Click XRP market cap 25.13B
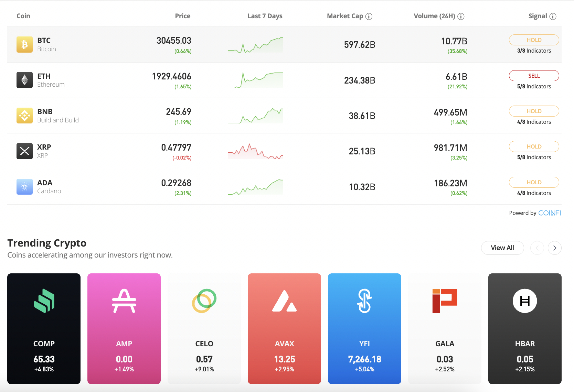The height and width of the screenshot is (392, 574). (x=362, y=151)
